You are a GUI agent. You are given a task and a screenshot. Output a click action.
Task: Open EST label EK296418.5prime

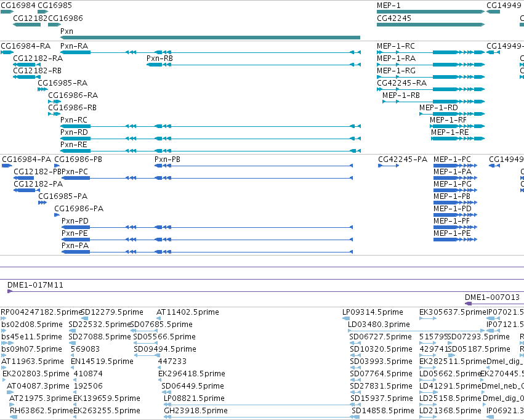pyautogui.click(x=192, y=374)
